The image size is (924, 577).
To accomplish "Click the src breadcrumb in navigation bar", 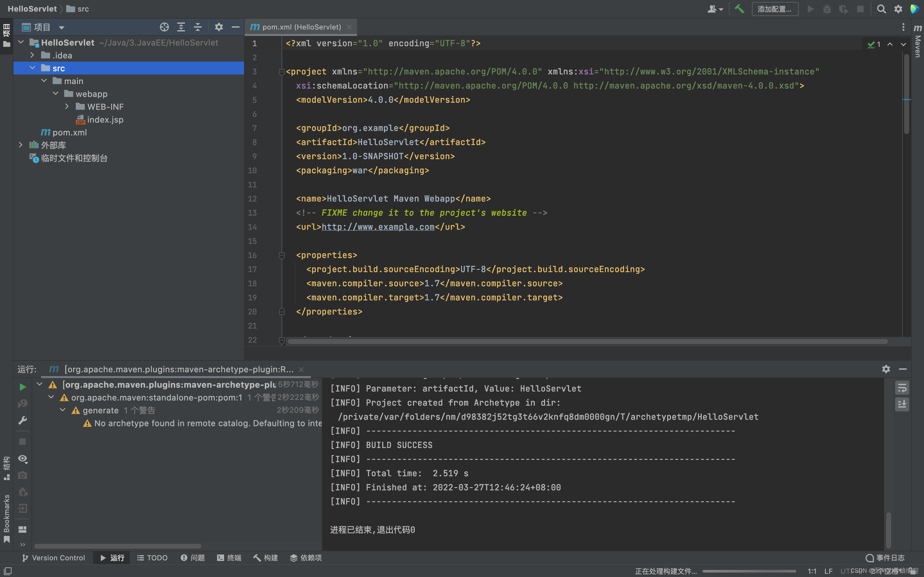I will tap(78, 9).
